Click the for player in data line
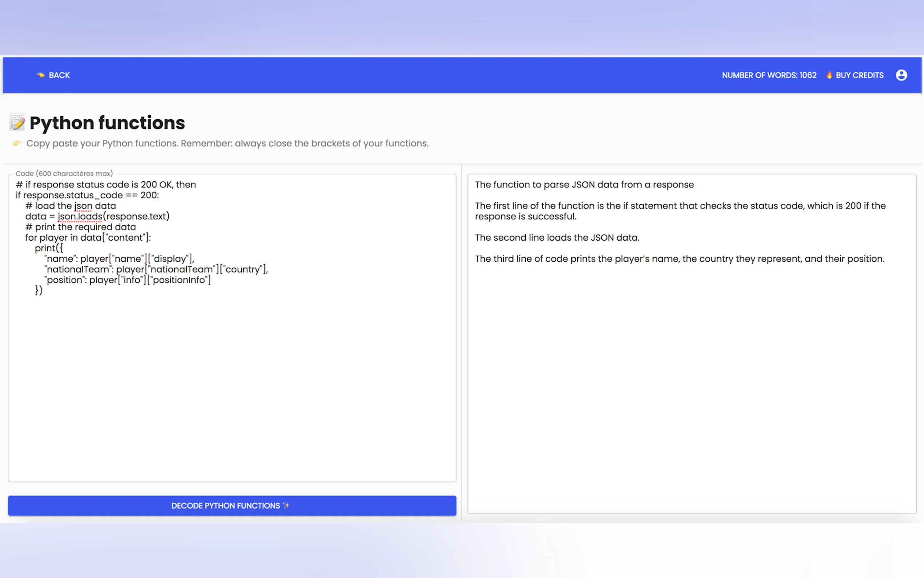This screenshot has height=578, width=924. pyautogui.click(x=88, y=238)
